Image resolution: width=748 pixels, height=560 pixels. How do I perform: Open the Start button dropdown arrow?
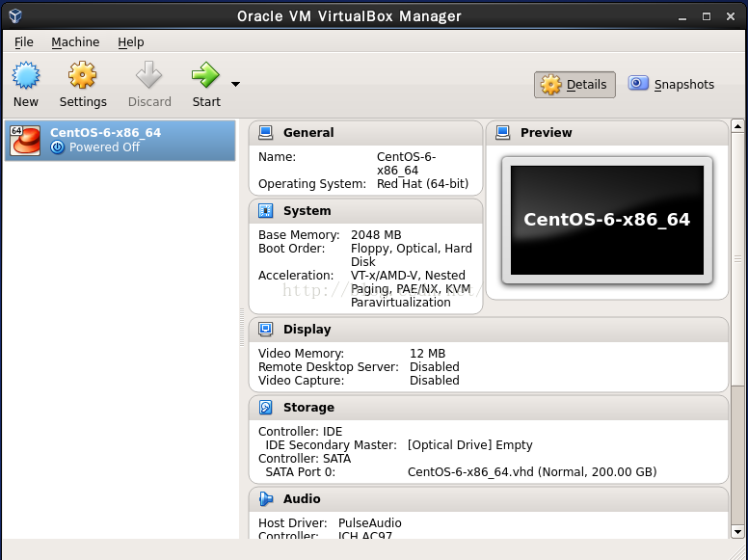tap(235, 84)
